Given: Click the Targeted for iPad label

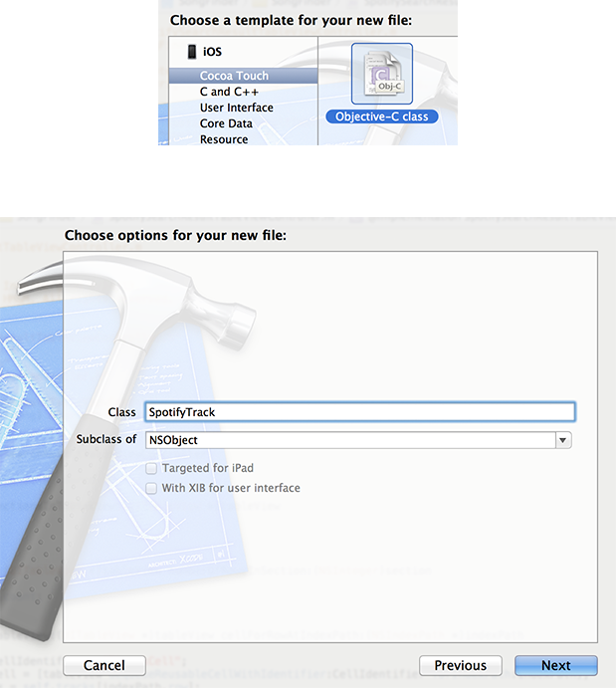Looking at the screenshot, I should (x=208, y=468).
